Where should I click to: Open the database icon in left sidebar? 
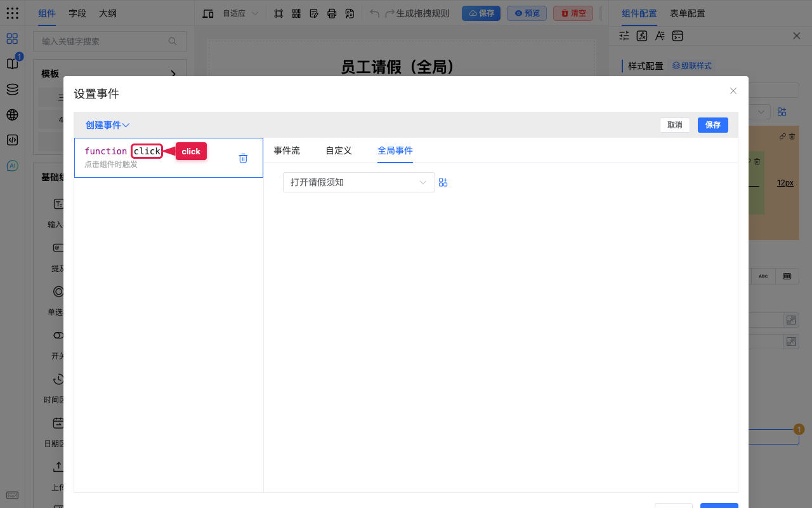pyautogui.click(x=12, y=90)
